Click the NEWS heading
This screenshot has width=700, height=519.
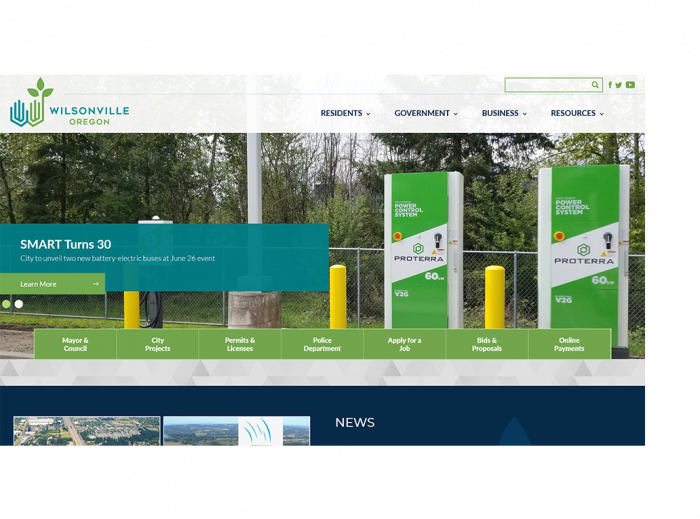pyautogui.click(x=355, y=423)
